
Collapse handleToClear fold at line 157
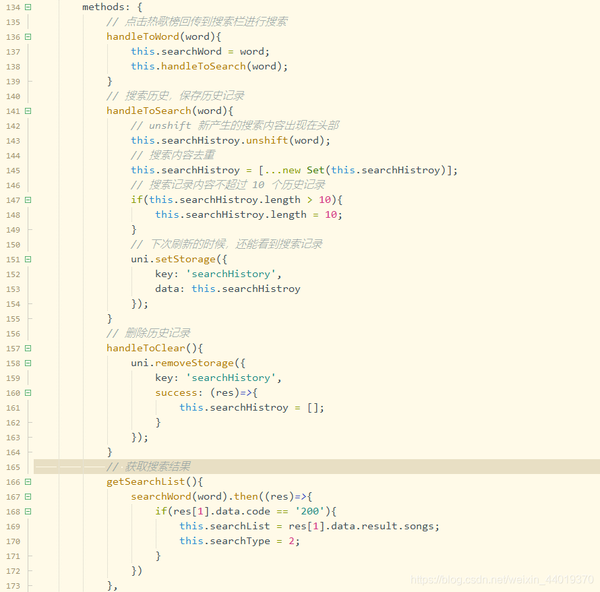(x=28, y=348)
